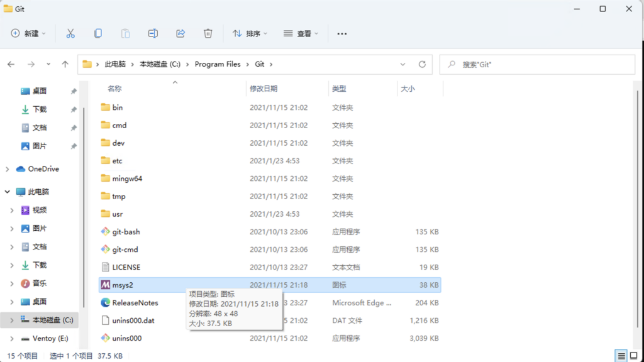
Task: Click the Paste clipboard icon
Action: pyautogui.click(x=126, y=34)
